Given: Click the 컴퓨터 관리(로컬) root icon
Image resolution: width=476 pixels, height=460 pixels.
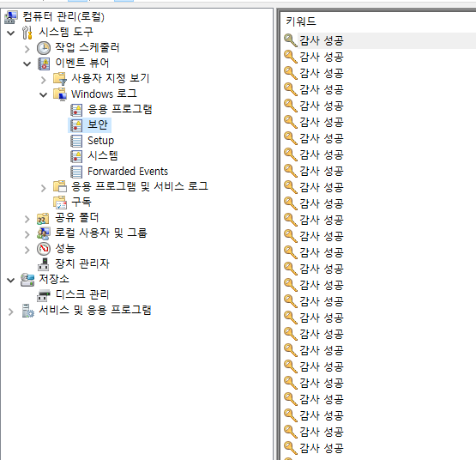Looking at the screenshot, I should point(11,17).
